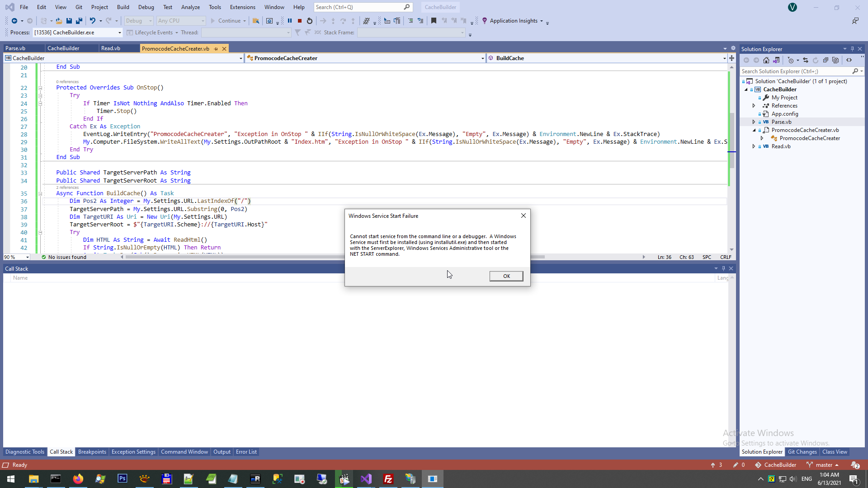The height and width of the screenshot is (488, 868).
Task: Click Sync with Active Document icon
Action: click(806, 60)
